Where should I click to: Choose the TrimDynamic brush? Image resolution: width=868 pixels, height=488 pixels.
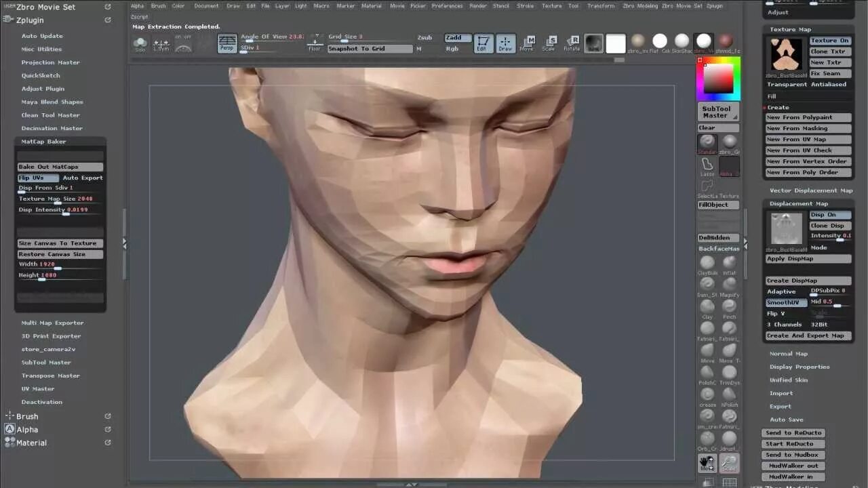tap(729, 374)
